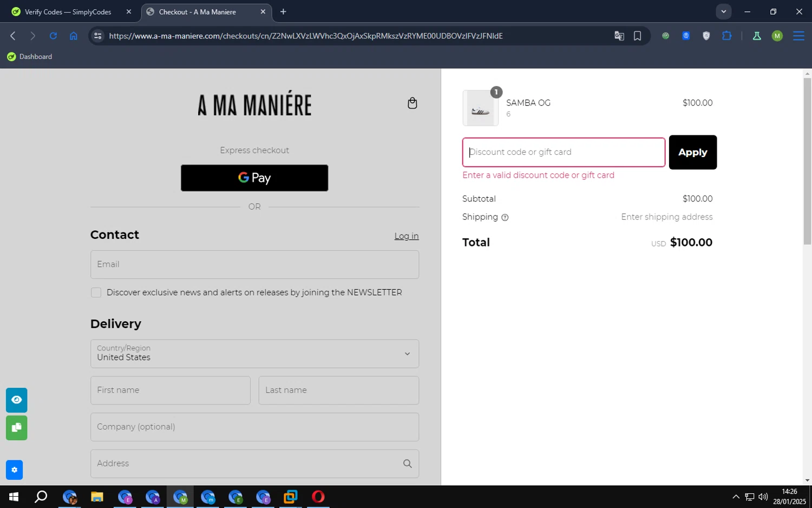Show hidden tray icons chevron
812x508 pixels.
[736, 497]
